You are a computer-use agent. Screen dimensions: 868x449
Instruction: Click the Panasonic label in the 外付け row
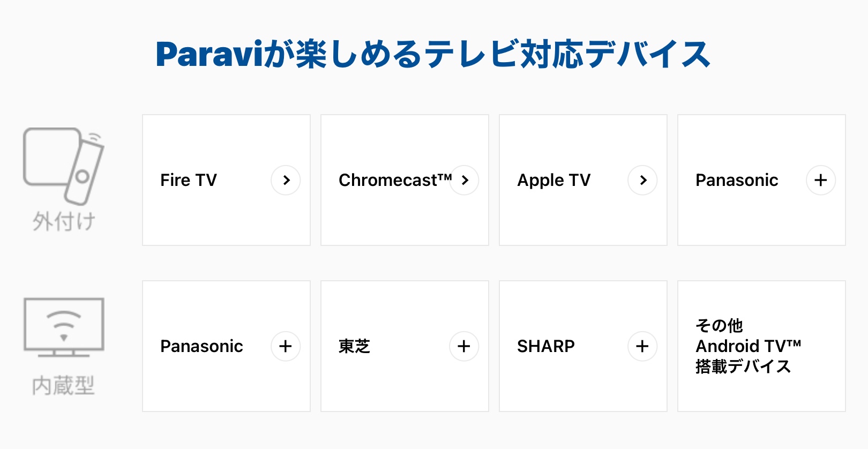tap(737, 180)
